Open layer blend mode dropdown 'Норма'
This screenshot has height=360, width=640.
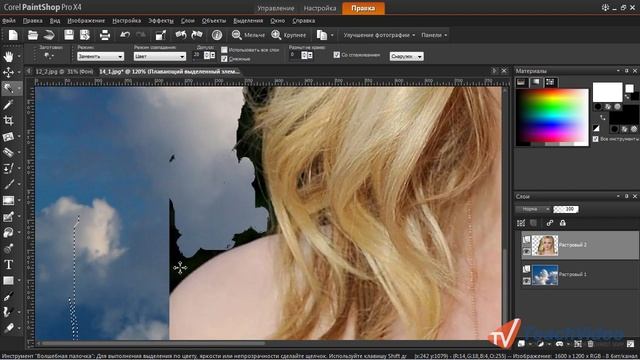[x=533, y=209]
